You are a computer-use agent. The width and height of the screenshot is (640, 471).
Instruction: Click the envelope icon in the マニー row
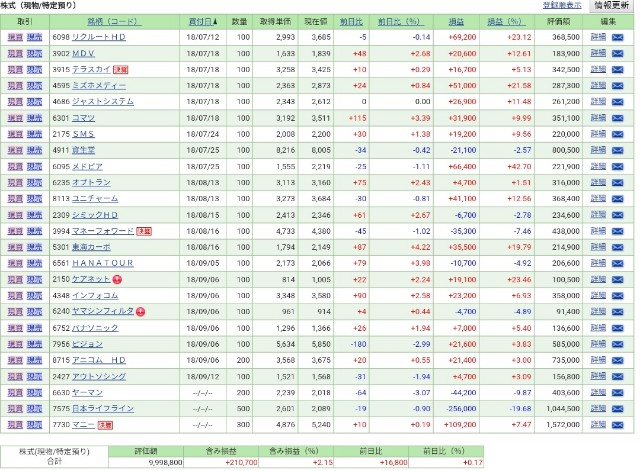click(617, 425)
